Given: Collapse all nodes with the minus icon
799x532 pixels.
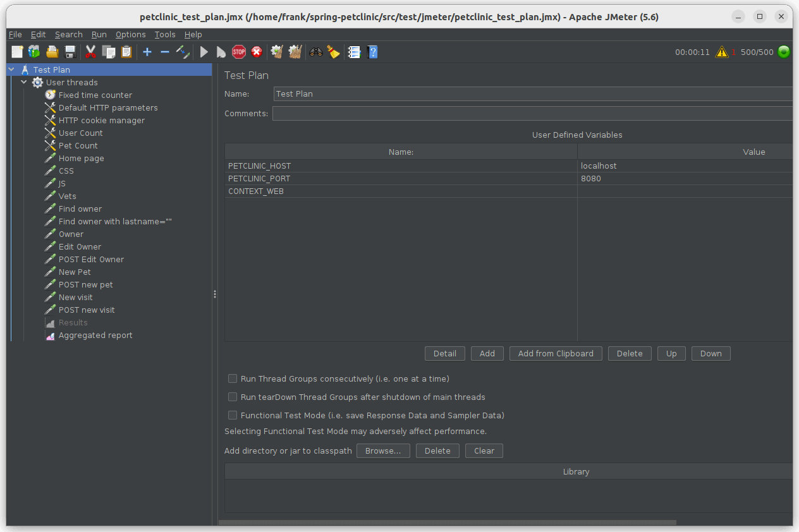Looking at the screenshot, I should point(165,52).
